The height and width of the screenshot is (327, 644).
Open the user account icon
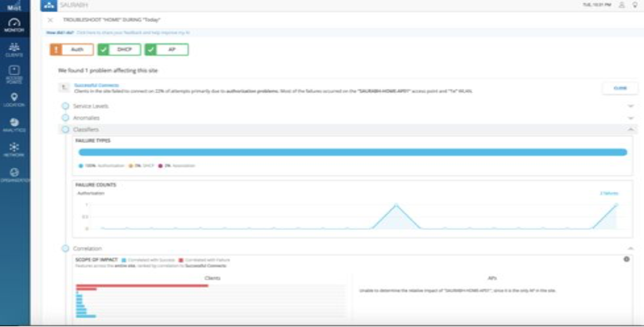point(621,5)
